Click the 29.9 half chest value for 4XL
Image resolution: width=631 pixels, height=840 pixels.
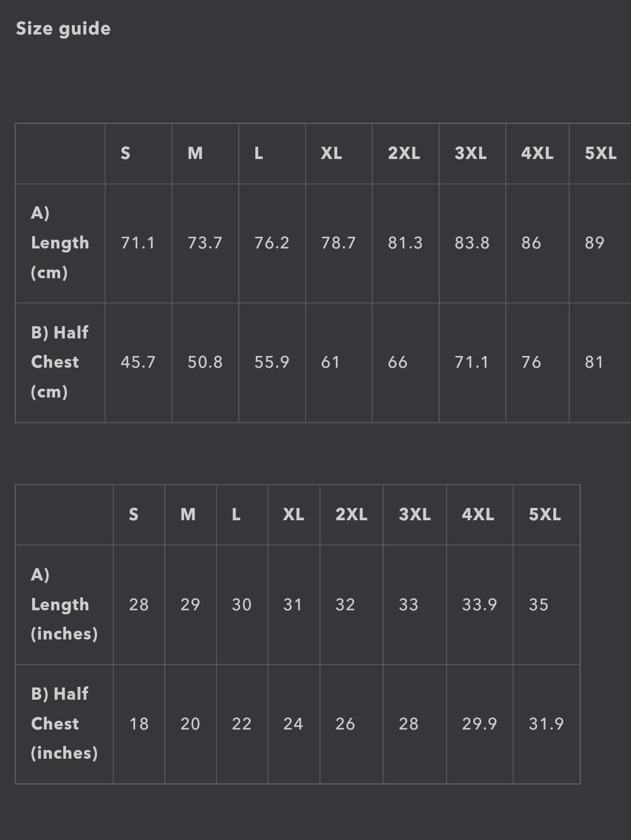click(479, 724)
